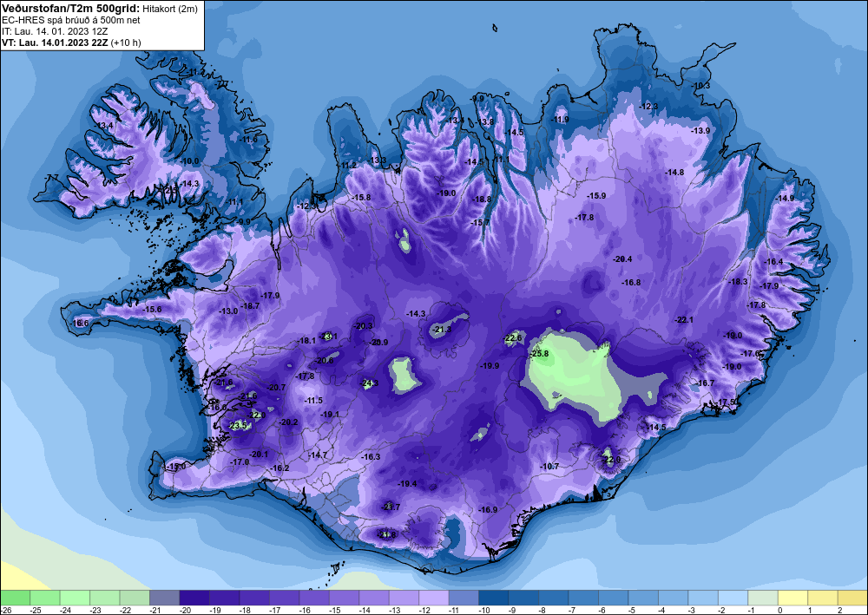Click the -16.8 temperature label
Screen dimensions: 868x615
631,282
